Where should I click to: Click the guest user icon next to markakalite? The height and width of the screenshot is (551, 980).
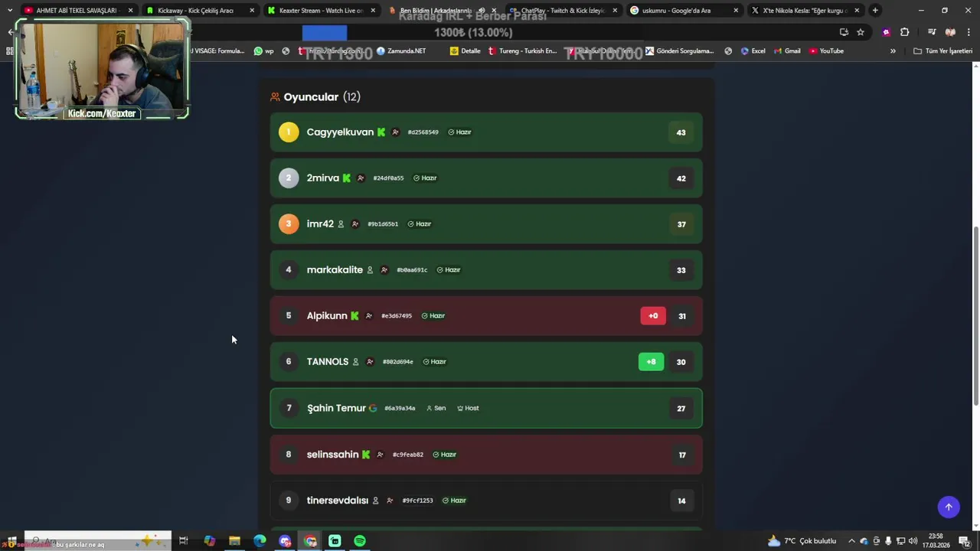[x=370, y=270]
